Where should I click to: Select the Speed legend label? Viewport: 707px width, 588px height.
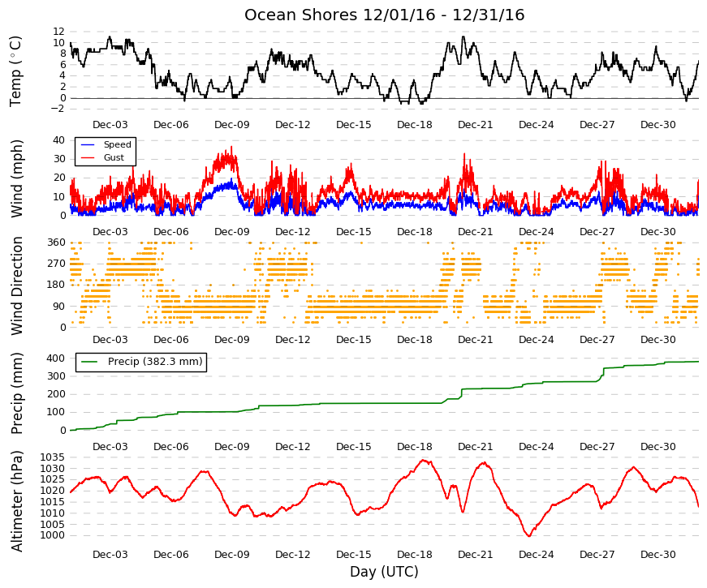coord(117,144)
